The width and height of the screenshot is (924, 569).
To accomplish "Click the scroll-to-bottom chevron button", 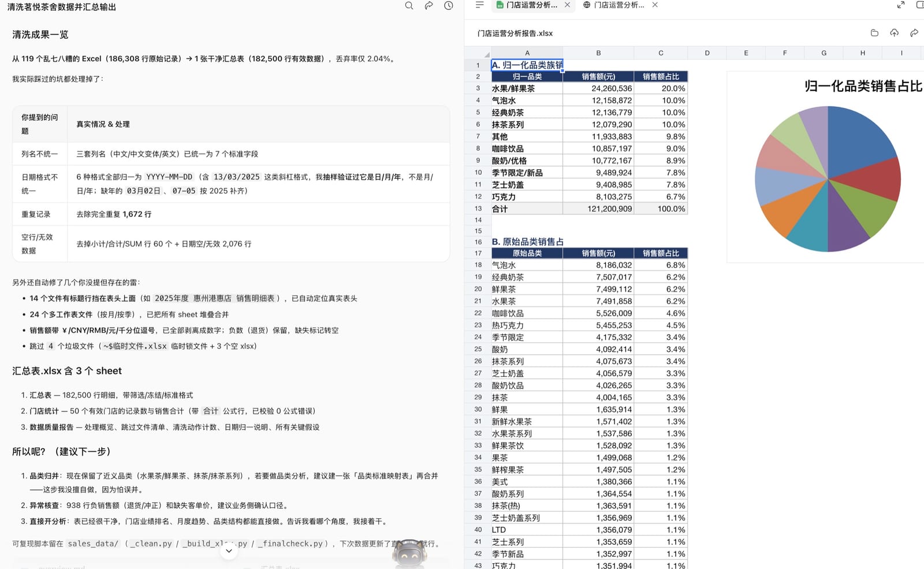I will point(229,551).
